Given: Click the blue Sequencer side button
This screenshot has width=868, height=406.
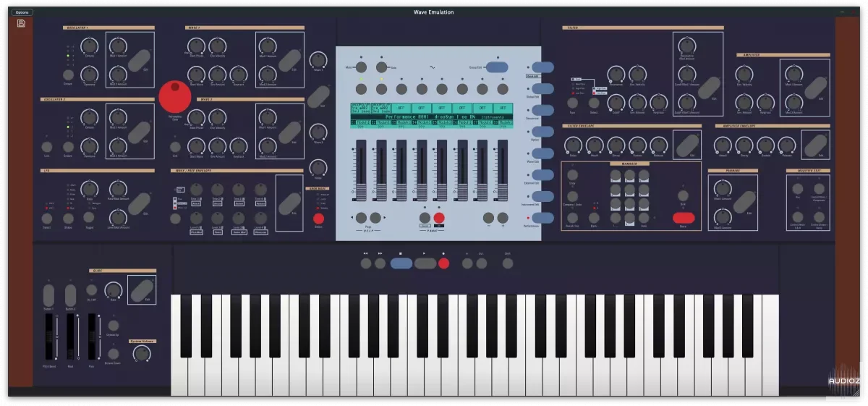Looking at the screenshot, I should [542, 110].
